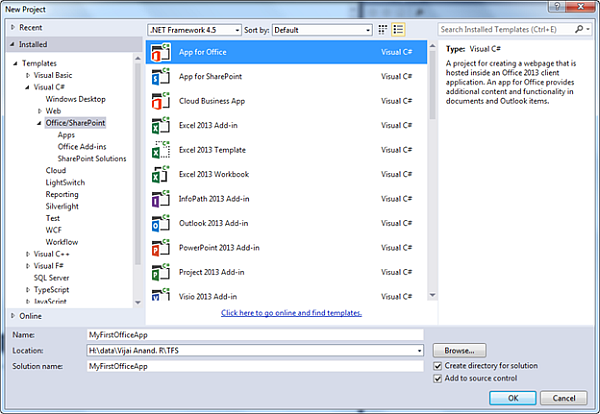Select SharePoint Solutions tree item
The width and height of the screenshot is (600, 414).
pyautogui.click(x=92, y=159)
